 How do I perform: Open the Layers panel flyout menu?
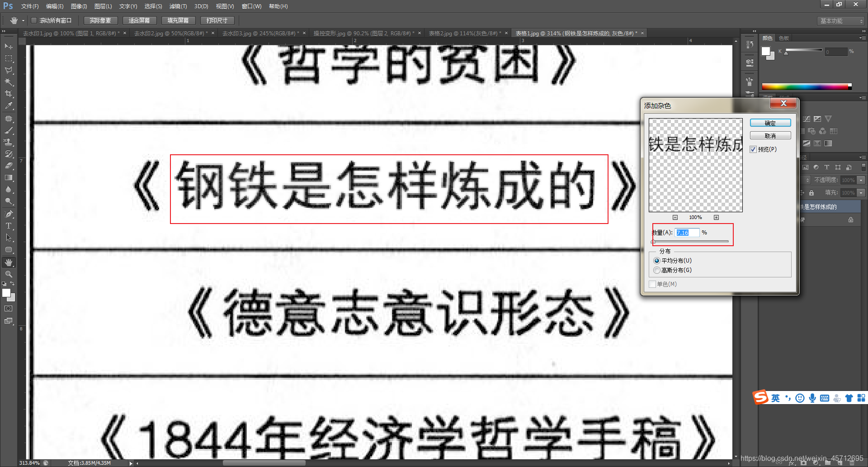click(863, 157)
